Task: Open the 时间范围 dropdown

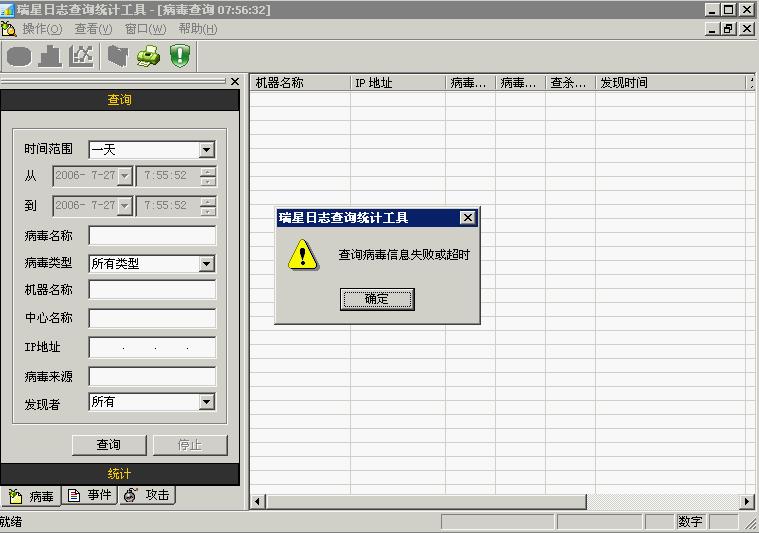Action: point(206,150)
